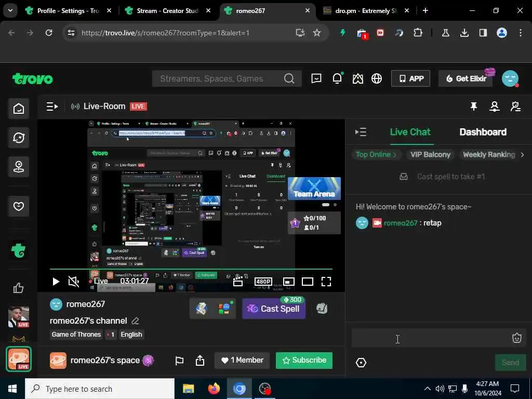Click the English language tag
532x399 pixels.
131,335
